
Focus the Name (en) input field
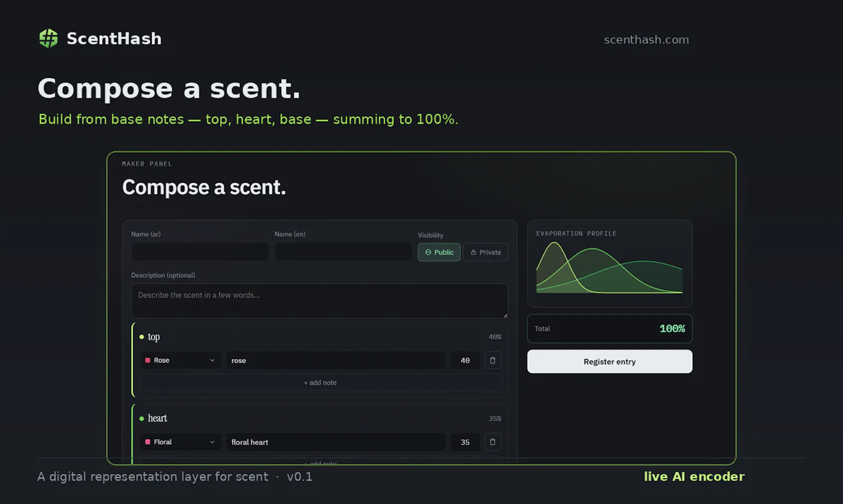click(x=343, y=252)
